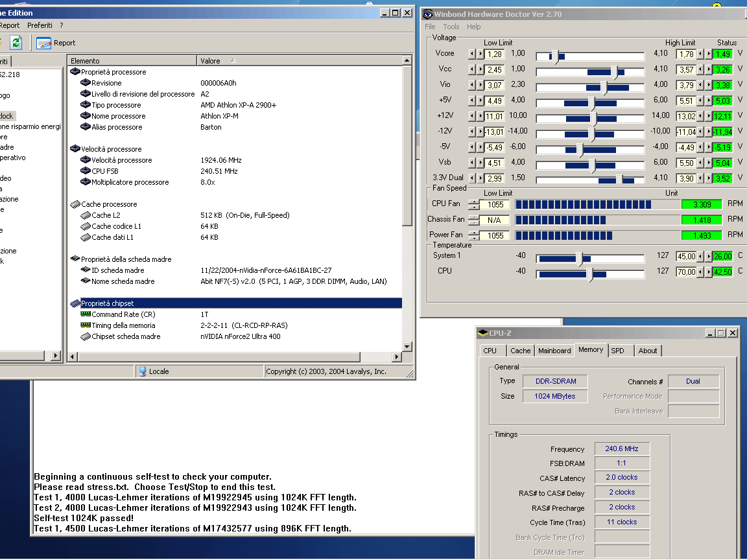Click the green refresh icon in the toolbar
The height and width of the screenshot is (560, 747).
coord(16,43)
